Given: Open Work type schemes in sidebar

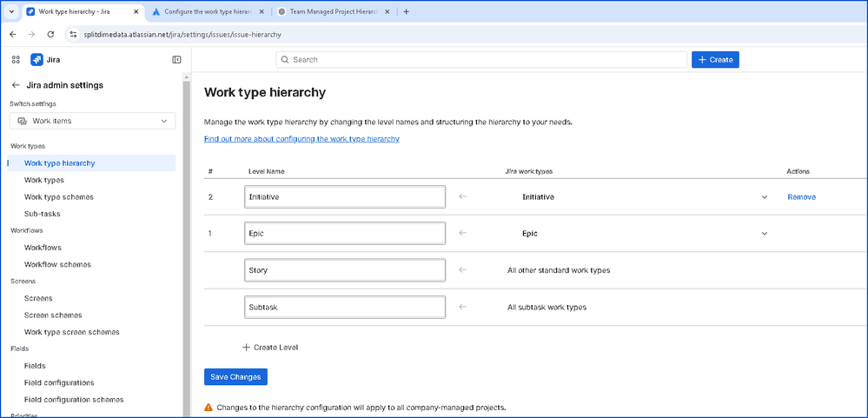Looking at the screenshot, I should click(x=59, y=197).
